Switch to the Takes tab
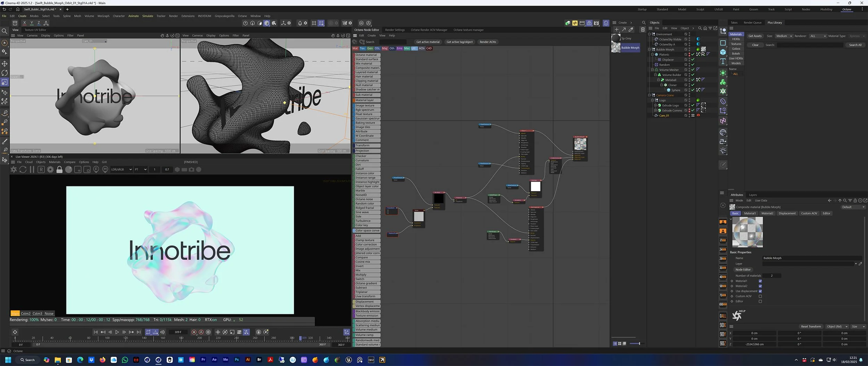Viewport: 868px width, 366px height. point(734,23)
